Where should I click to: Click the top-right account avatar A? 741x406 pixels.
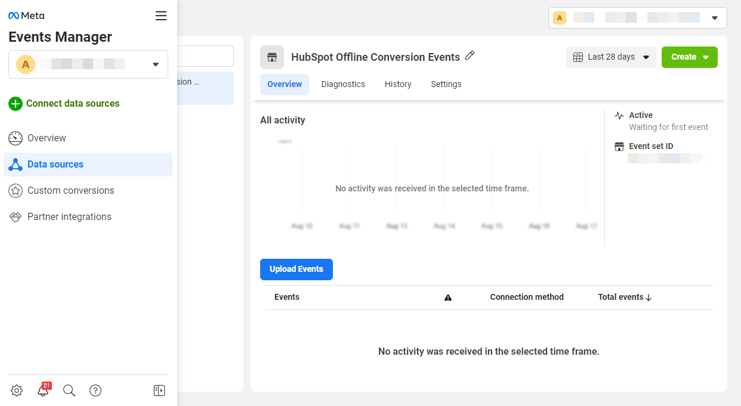pos(560,18)
